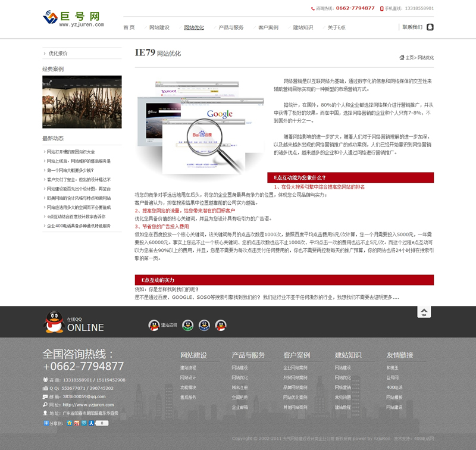476x450 pixels.
Task: Click the blue share plus icon
Action: tap(46, 423)
